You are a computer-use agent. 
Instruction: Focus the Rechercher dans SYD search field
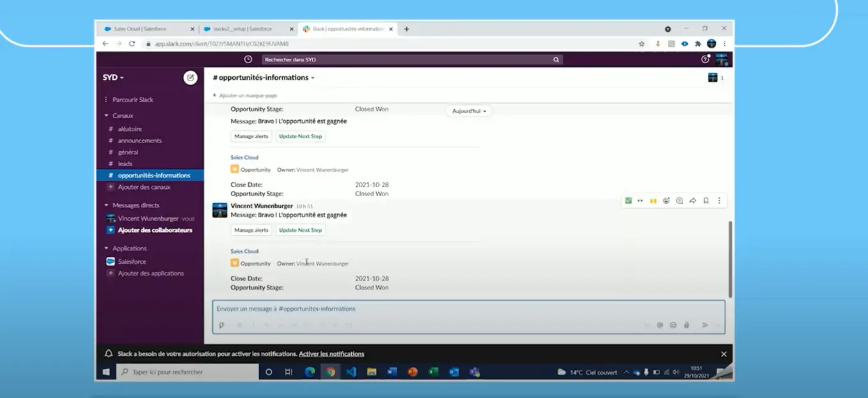click(413, 59)
